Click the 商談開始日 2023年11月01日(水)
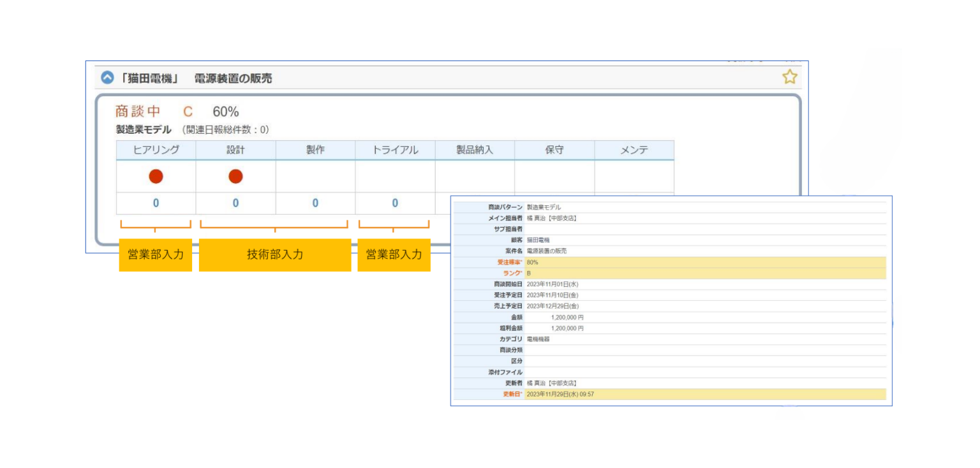This screenshot has width=980, height=468. pos(553,284)
